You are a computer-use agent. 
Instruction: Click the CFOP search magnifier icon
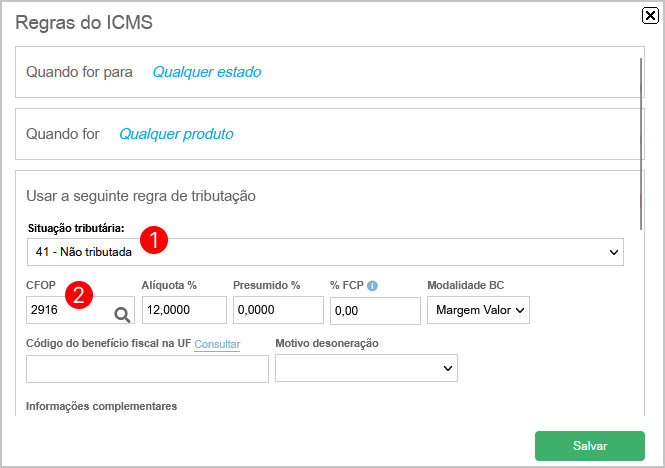122,314
